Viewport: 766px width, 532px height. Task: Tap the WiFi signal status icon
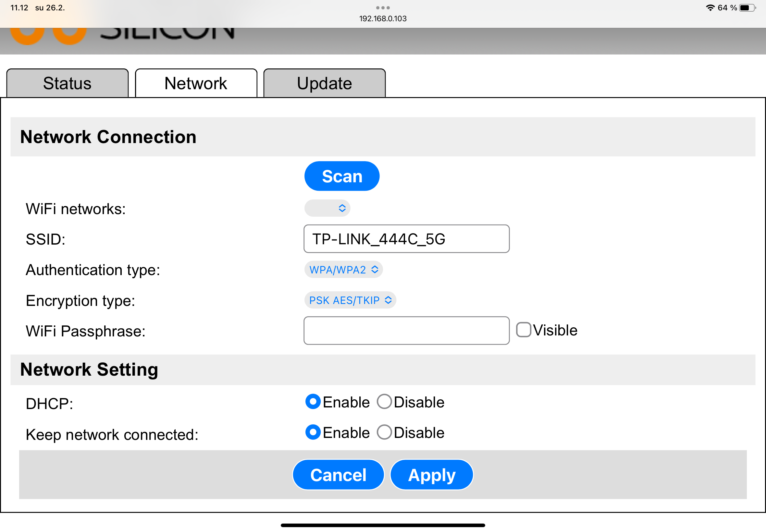coord(710,8)
